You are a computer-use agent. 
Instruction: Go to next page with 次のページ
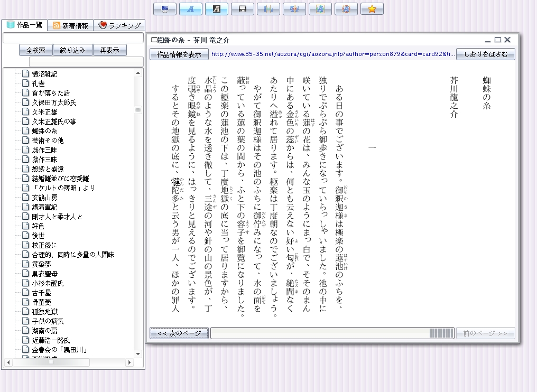[x=179, y=333]
